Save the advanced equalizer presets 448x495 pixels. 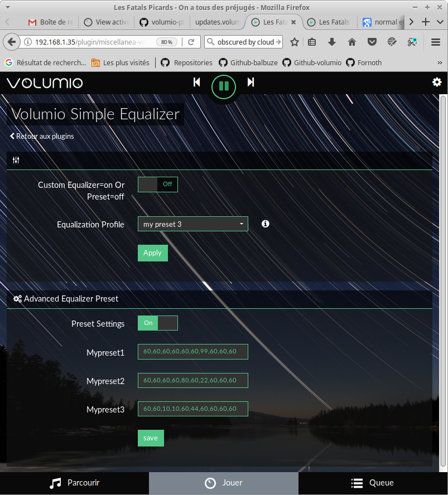pos(151,438)
